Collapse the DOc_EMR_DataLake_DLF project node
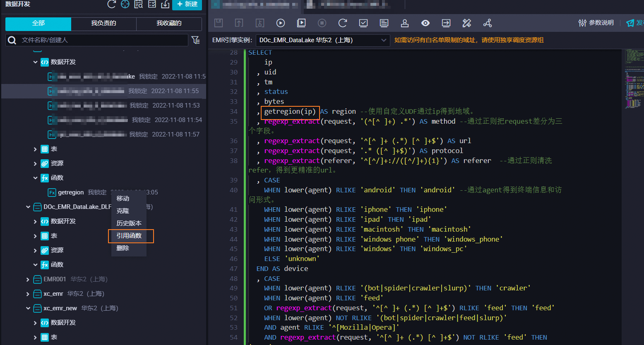The height and width of the screenshot is (345, 644). click(x=28, y=207)
